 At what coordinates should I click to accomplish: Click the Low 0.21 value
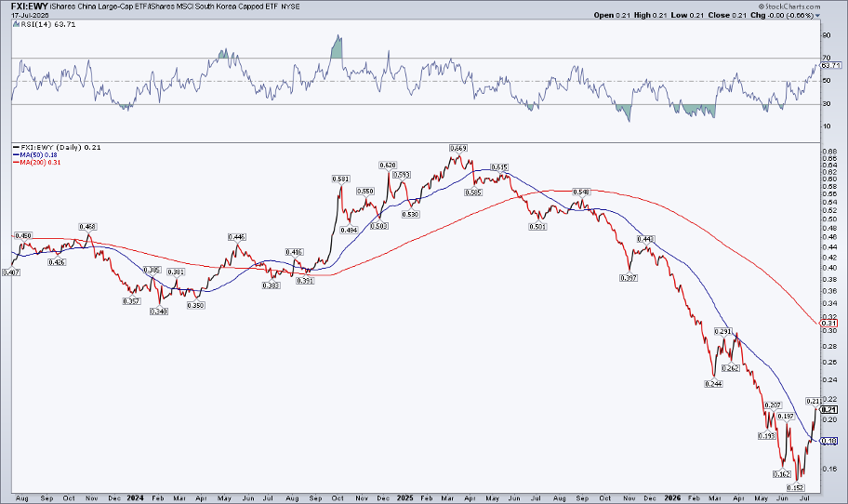point(687,15)
